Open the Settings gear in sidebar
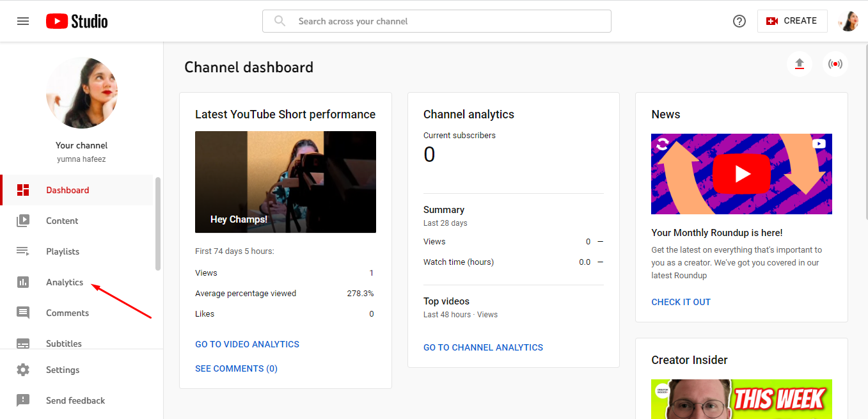Image resolution: width=868 pixels, height=419 pixels. click(x=23, y=370)
